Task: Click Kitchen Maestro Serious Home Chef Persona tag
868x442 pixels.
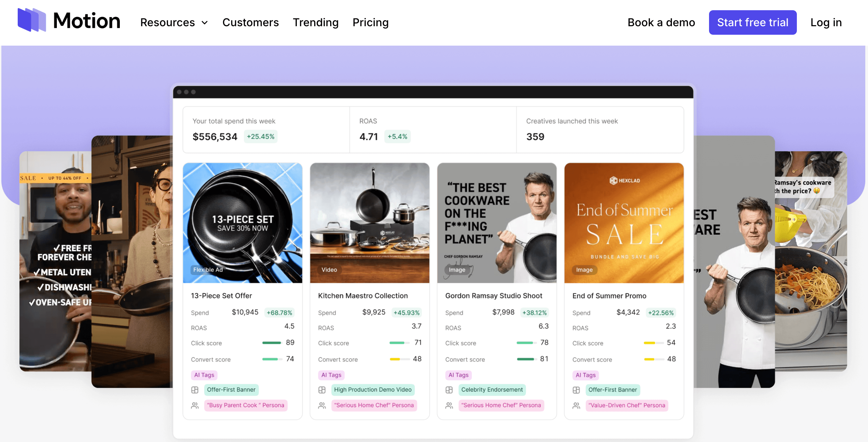Action: pos(374,406)
